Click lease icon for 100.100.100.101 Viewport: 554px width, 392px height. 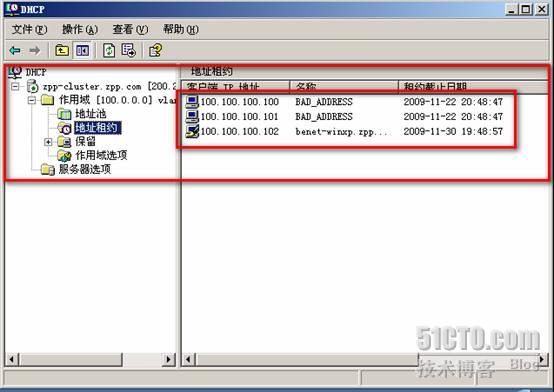(192, 117)
